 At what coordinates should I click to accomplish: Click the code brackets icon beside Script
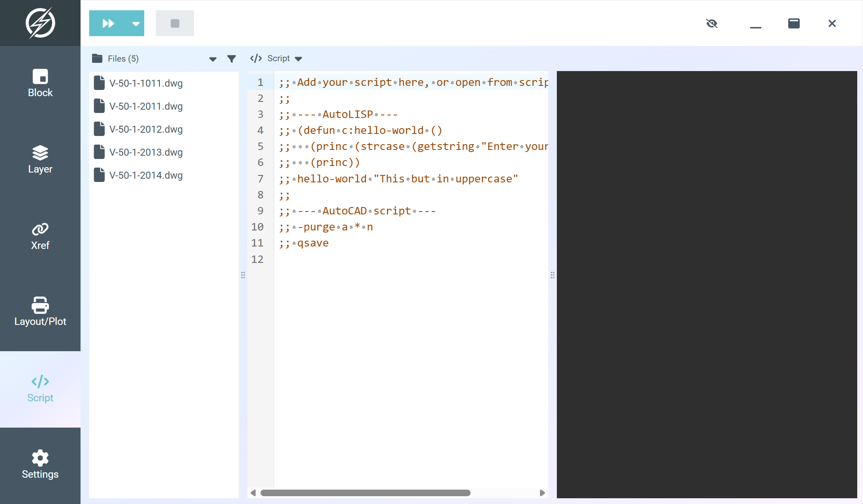(256, 58)
